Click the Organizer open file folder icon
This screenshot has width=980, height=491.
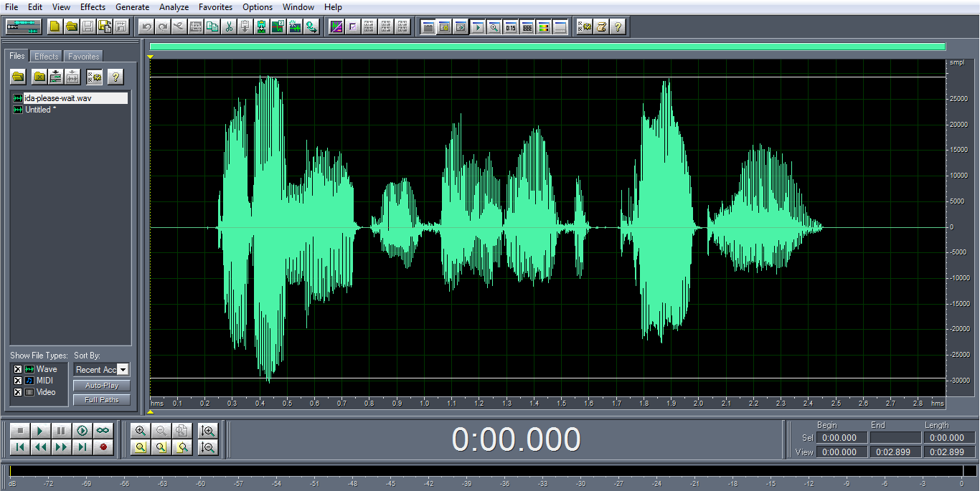click(19, 77)
